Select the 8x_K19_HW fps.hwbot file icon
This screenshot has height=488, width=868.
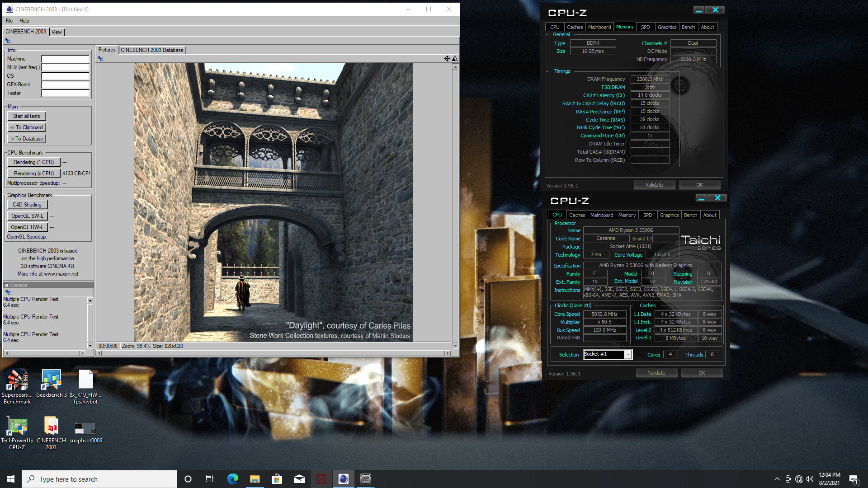pos(85,386)
